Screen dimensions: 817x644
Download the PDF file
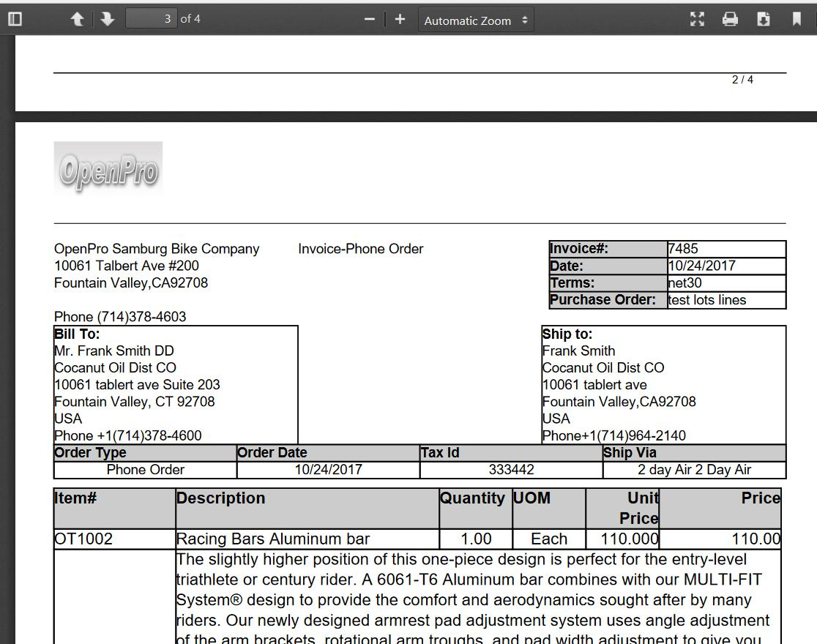pyautogui.click(x=763, y=19)
